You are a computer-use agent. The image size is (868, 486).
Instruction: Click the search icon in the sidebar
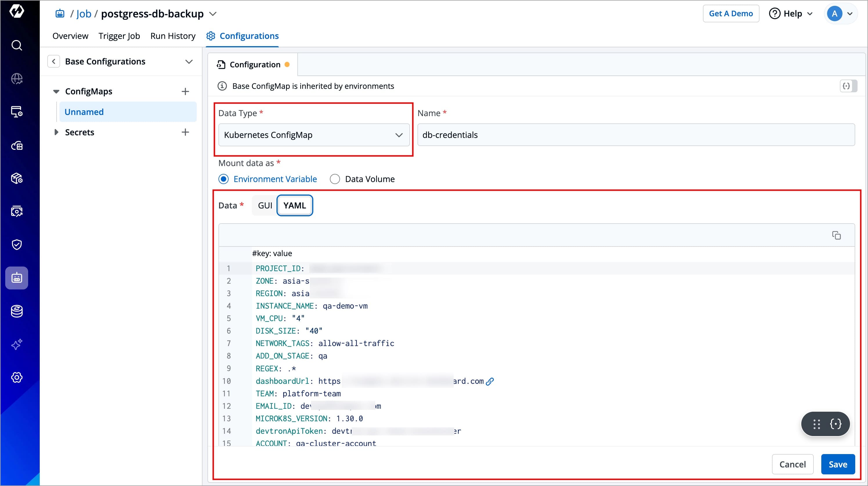click(x=17, y=45)
